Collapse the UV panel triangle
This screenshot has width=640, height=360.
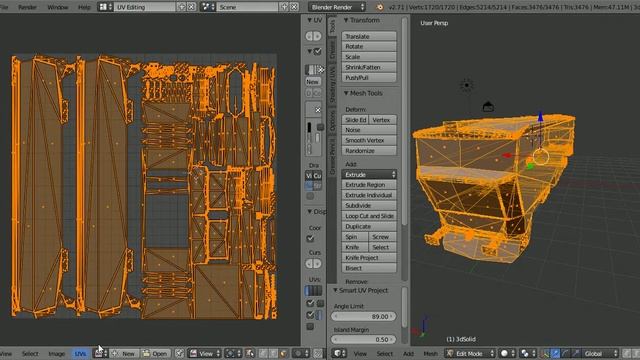[309, 20]
